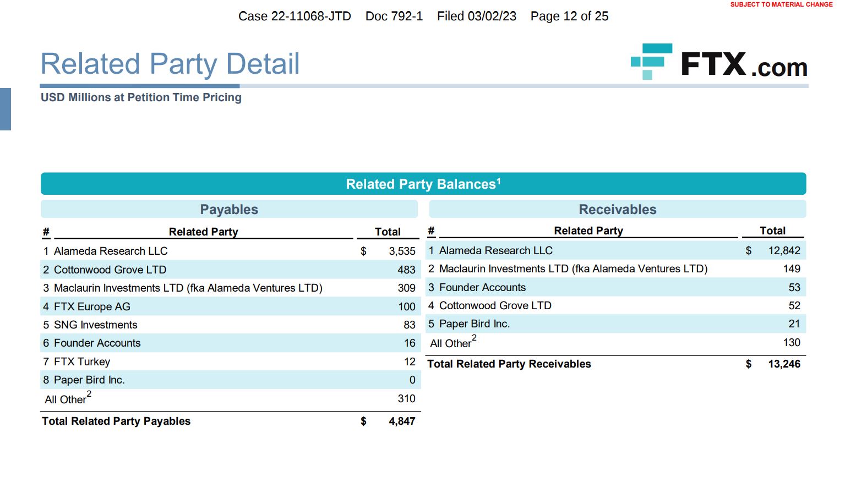Click 'Related Party' column header in Receivables
Viewport: 845px width, 504px height.
[x=588, y=231]
